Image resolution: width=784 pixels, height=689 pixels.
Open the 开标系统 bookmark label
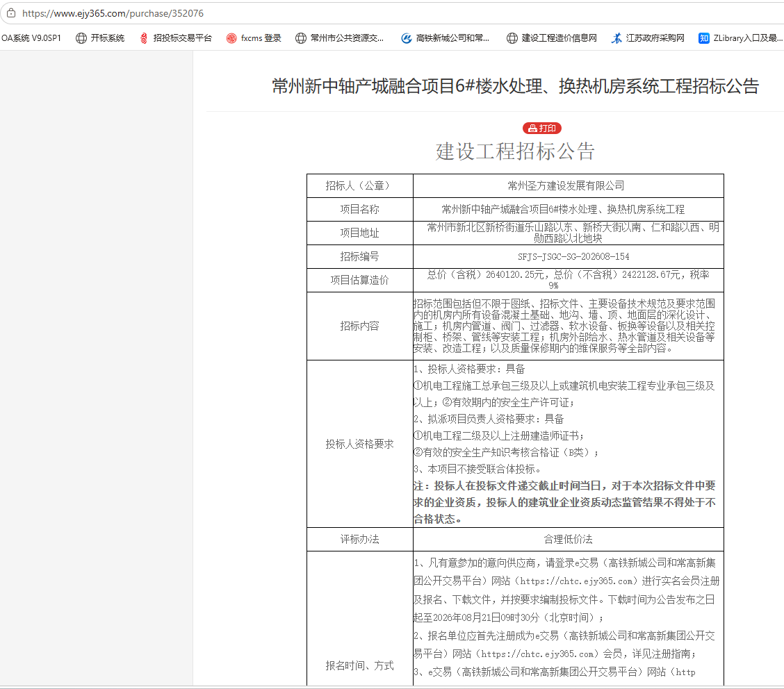pyautogui.click(x=108, y=38)
